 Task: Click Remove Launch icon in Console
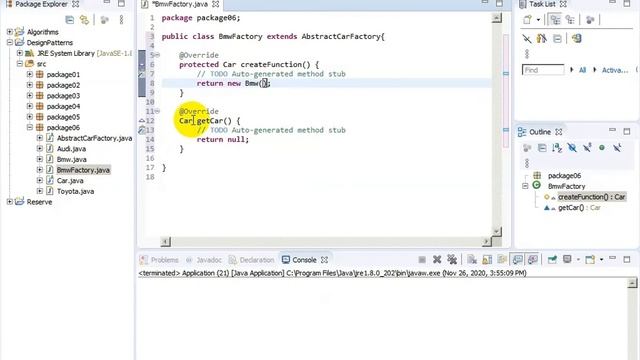437,260
